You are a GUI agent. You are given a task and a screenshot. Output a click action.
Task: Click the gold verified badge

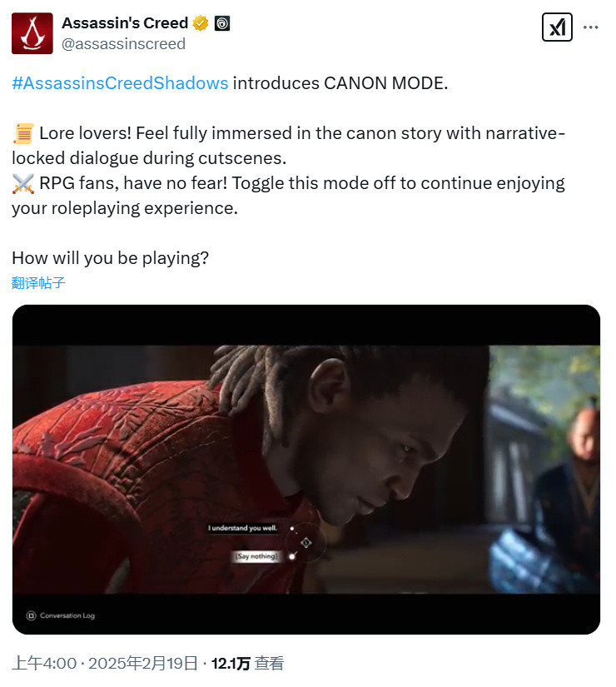201,23
